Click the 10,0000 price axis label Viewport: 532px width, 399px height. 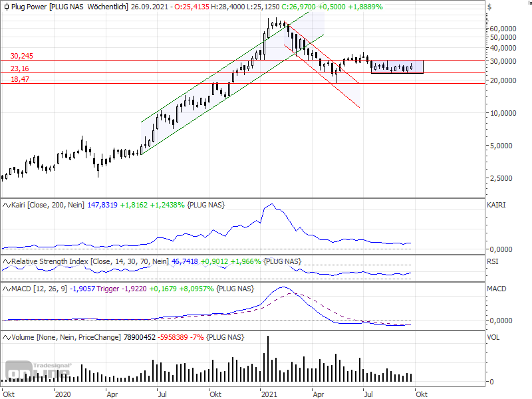[x=503, y=113]
